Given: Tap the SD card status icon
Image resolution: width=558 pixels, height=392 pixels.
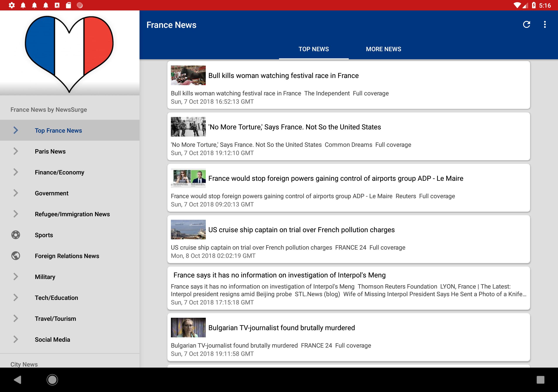Looking at the screenshot, I should coord(68,5).
